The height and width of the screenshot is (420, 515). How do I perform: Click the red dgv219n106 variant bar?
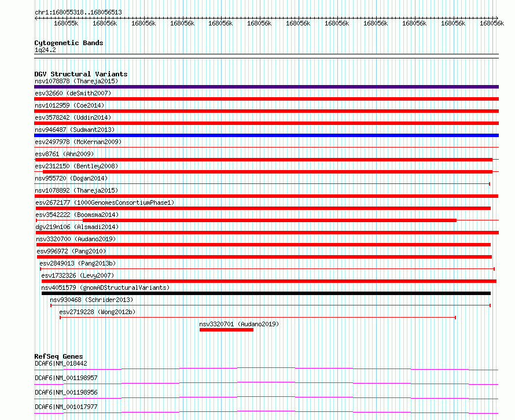267,233
